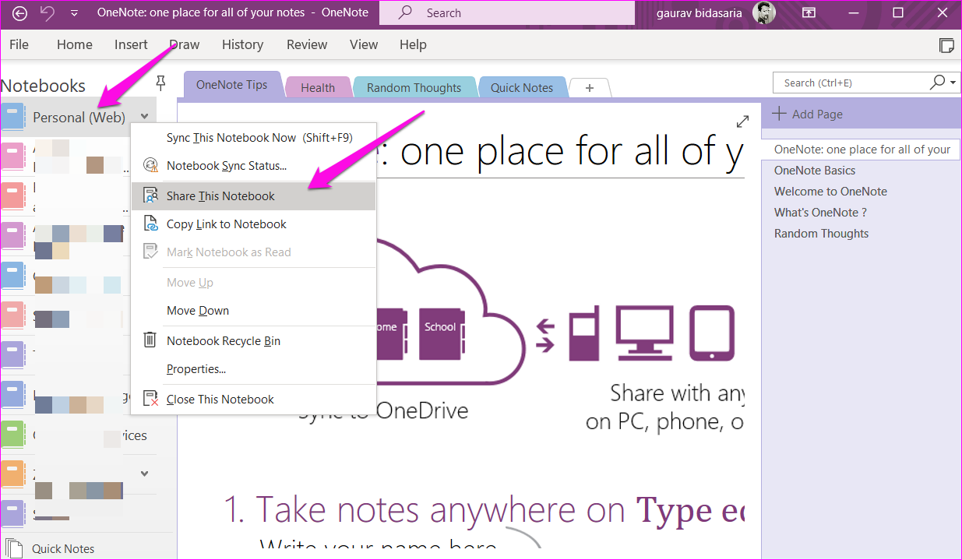The image size is (962, 560).
Task: Collapse Personal (Web) notebook chevron
Action: (x=145, y=117)
